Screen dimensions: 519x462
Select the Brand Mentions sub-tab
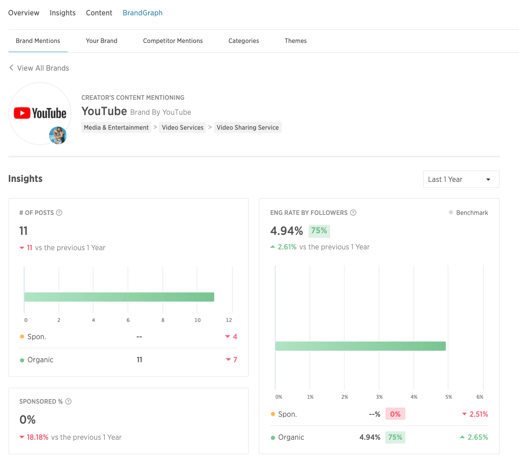38,41
